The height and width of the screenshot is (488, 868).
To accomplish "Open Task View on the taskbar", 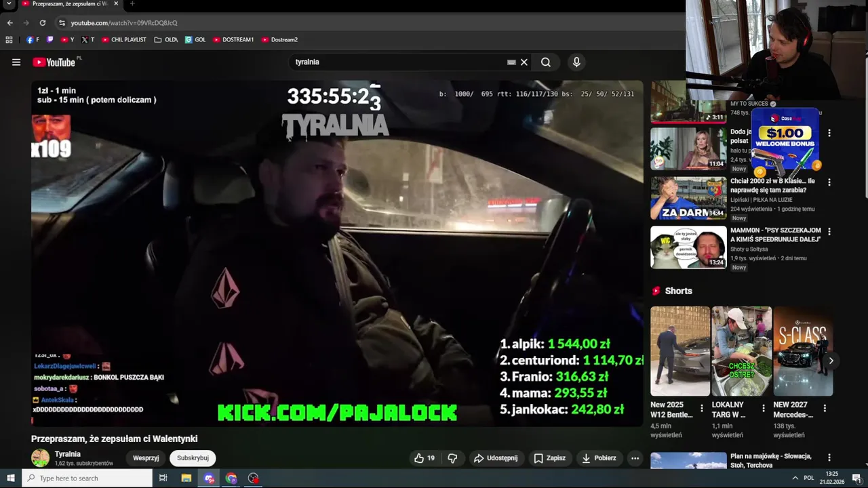I will [x=163, y=479].
